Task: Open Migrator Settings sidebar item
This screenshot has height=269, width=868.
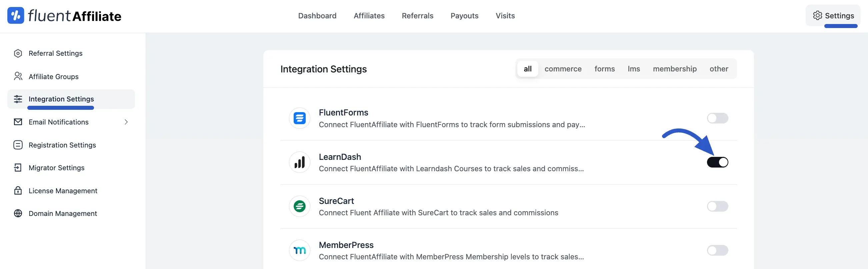Action: pyautogui.click(x=71, y=168)
